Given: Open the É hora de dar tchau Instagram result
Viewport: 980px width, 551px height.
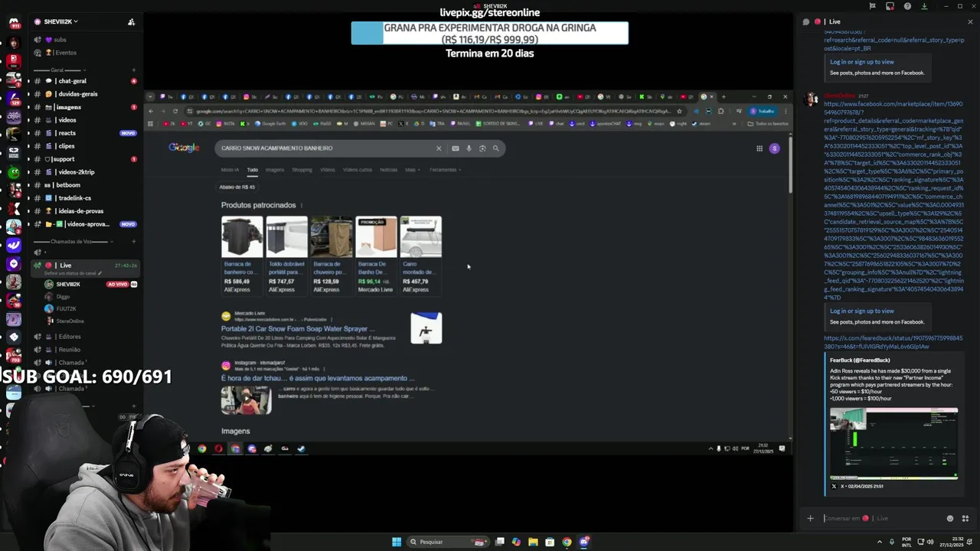Looking at the screenshot, I should 318,378.
